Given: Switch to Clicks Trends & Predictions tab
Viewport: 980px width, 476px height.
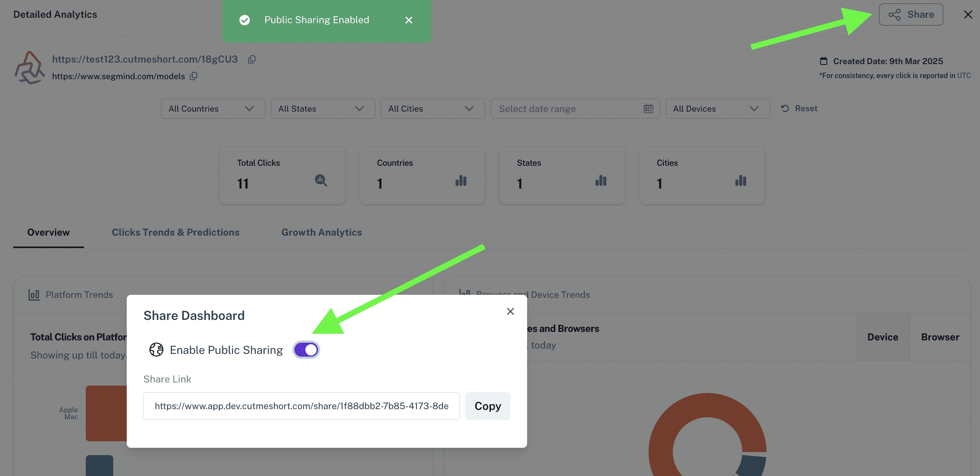Looking at the screenshot, I should click(x=175, y=232).
